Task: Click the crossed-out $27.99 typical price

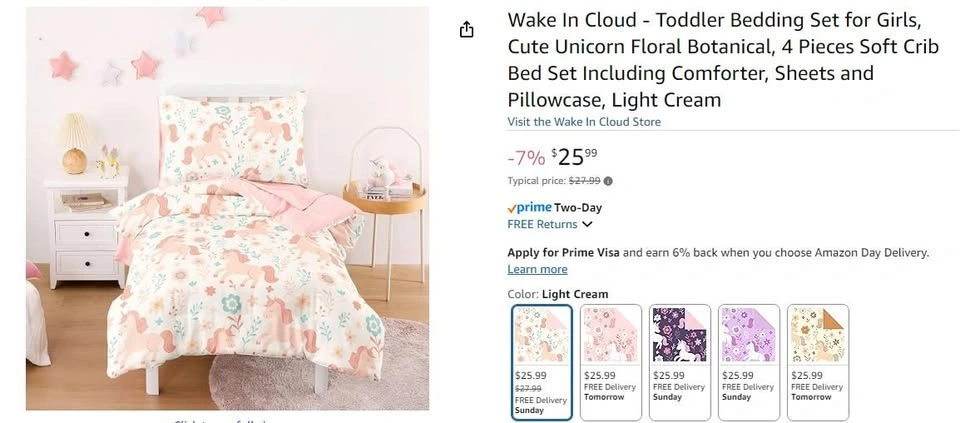Action: coord(584,181)
